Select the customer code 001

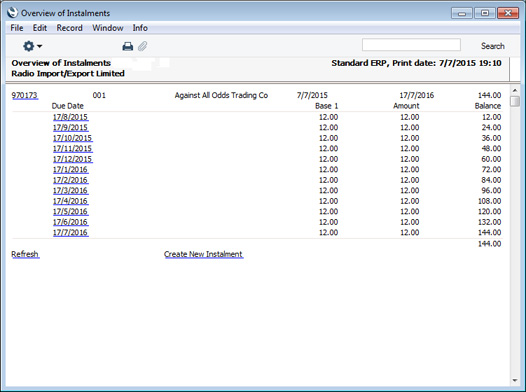click(x=99, y=96)
